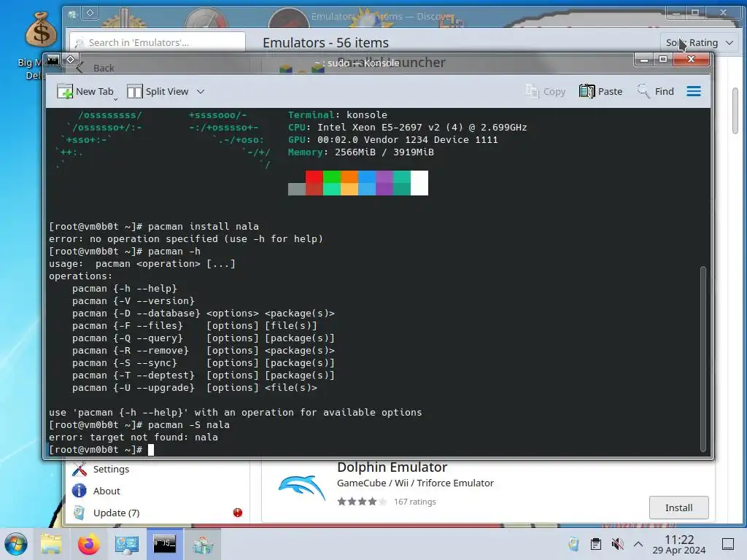Open About in Discover sidebar
This screenshot has height=560, width=747.
[107, 491]
